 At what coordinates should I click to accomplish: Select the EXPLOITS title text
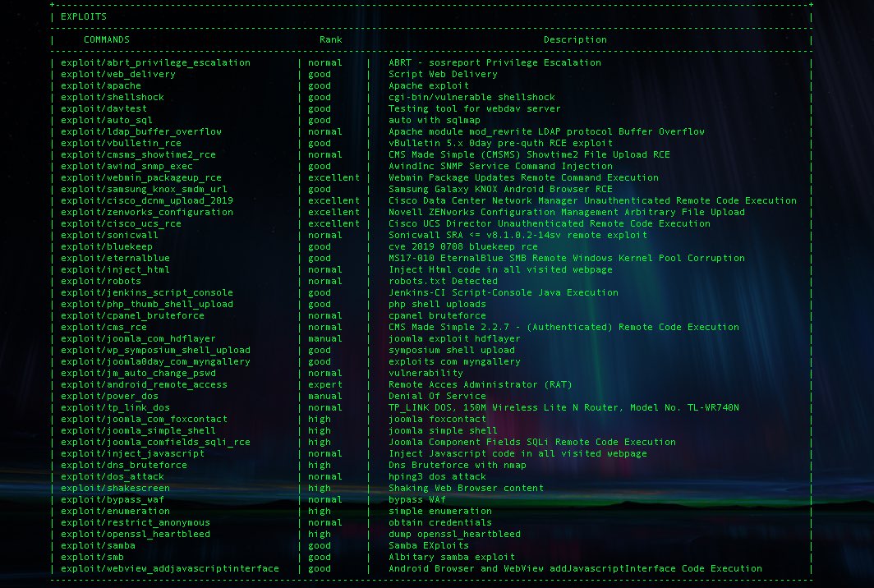(84, 16)
